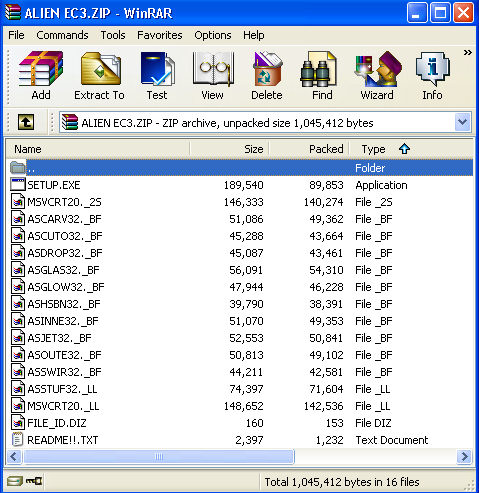Open the View file tool
This screenshot has width=479, height=493.
click(x=212, y=76)
